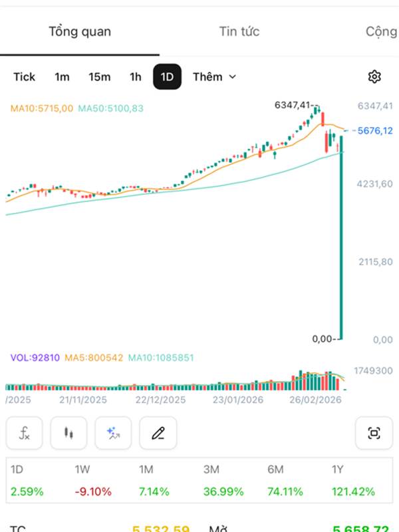Tap the MA10 indicator label
399x532 pixels.
coord(42,108)
